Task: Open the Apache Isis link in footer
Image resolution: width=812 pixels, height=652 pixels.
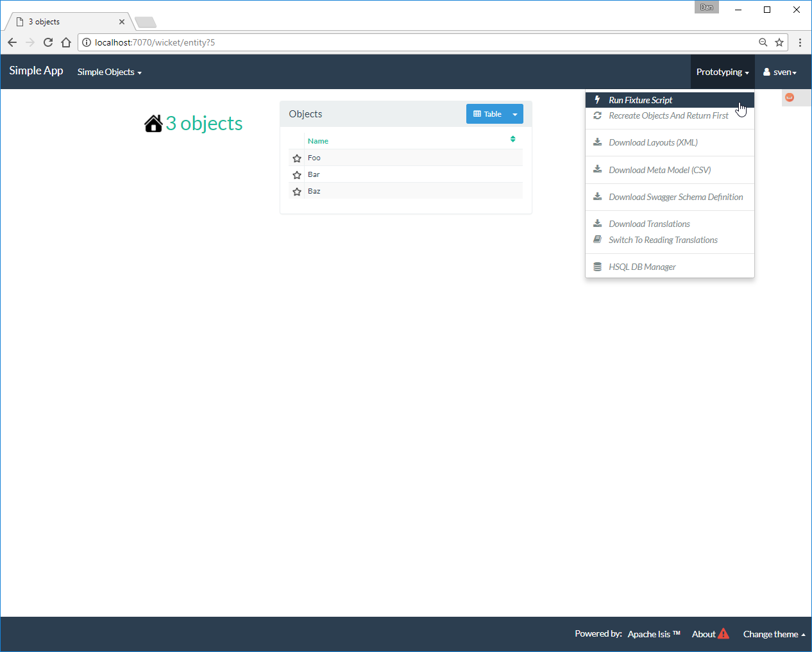Action: [654, 634]
